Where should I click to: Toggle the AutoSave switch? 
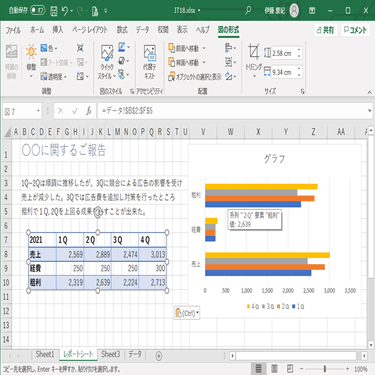pos(38,11)
